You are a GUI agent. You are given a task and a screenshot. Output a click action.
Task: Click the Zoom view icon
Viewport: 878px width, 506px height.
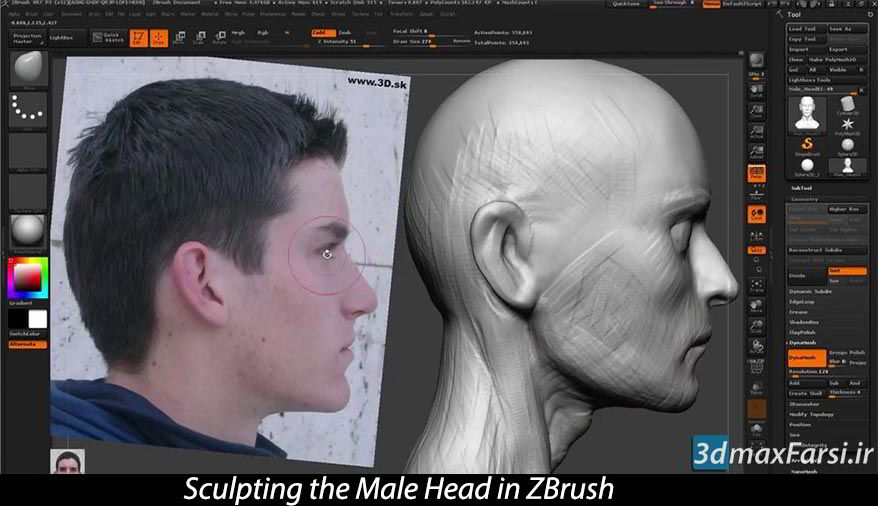tap(756, 112)
